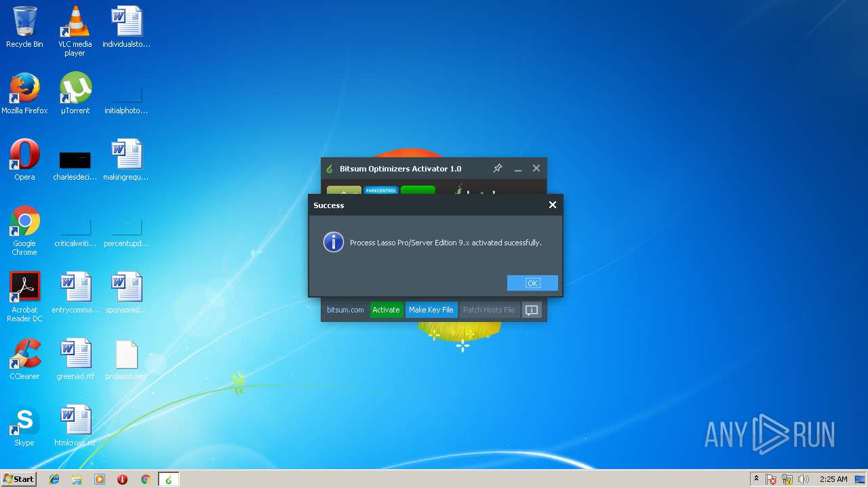
Task: Open the Recycle Bin
Action: (24, 28)
